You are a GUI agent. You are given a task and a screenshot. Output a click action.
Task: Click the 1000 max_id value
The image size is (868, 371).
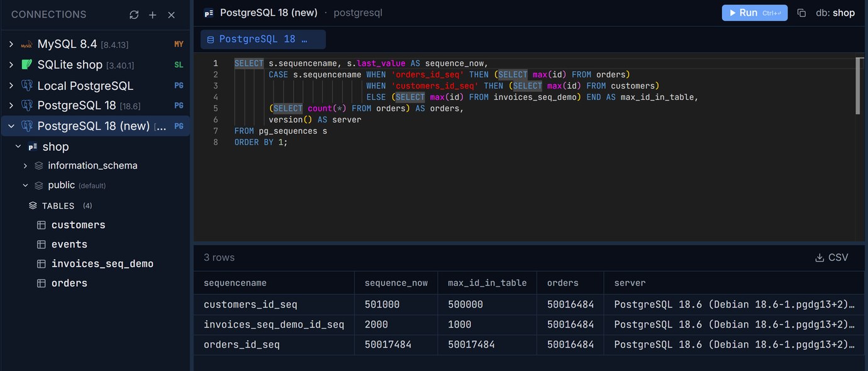tap(460, 324)
